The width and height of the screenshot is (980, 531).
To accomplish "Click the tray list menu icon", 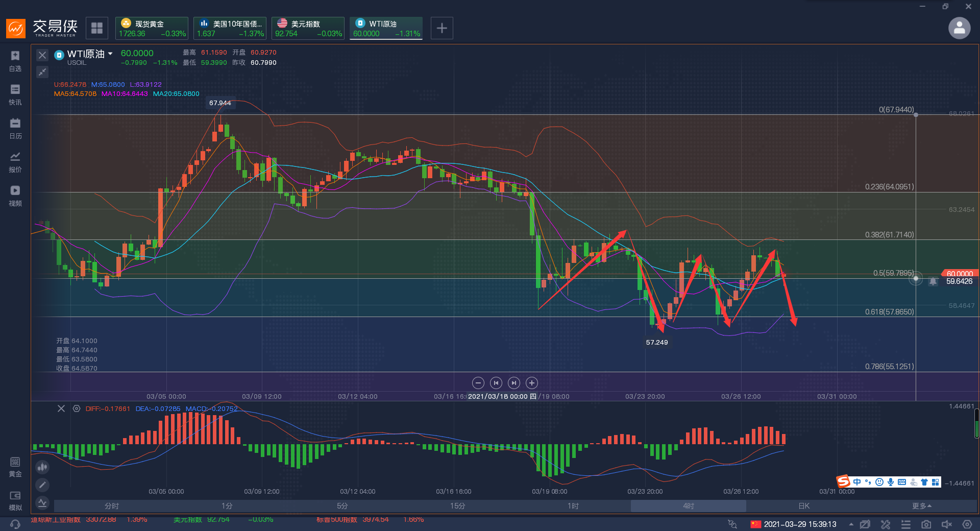I will coord(906,524).
